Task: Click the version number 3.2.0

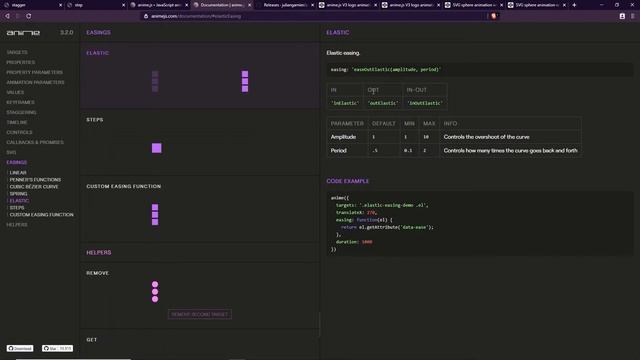Action: (x=67, y=33)
